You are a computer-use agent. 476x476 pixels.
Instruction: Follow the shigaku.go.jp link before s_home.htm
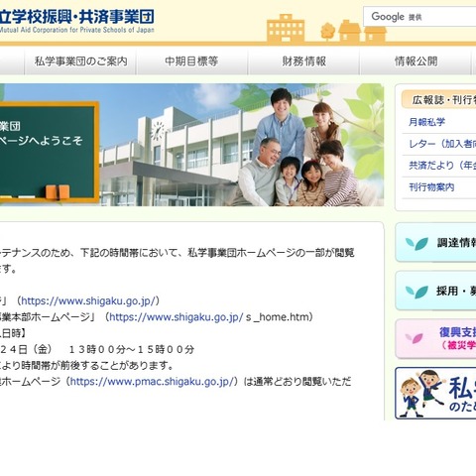[177, 317]
